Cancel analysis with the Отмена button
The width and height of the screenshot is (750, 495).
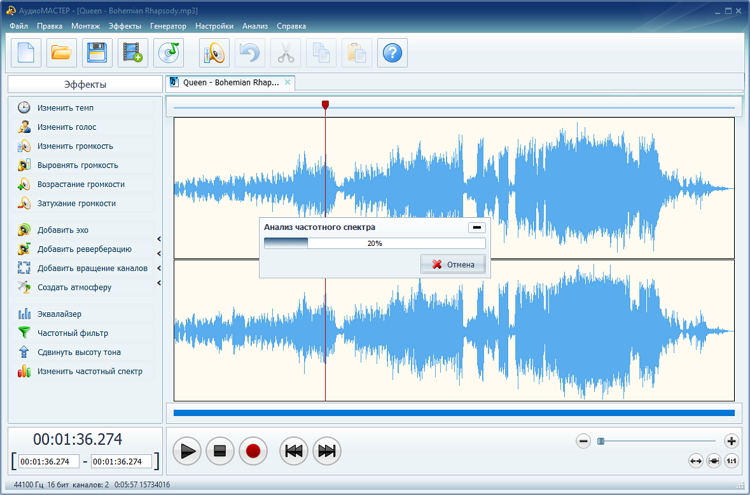pyautogui.click(x=454, y=264)
